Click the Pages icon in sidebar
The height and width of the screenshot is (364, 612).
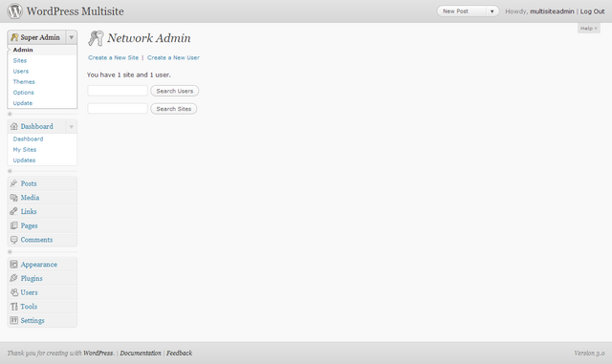pyautogui.click(x=13, y=225)
